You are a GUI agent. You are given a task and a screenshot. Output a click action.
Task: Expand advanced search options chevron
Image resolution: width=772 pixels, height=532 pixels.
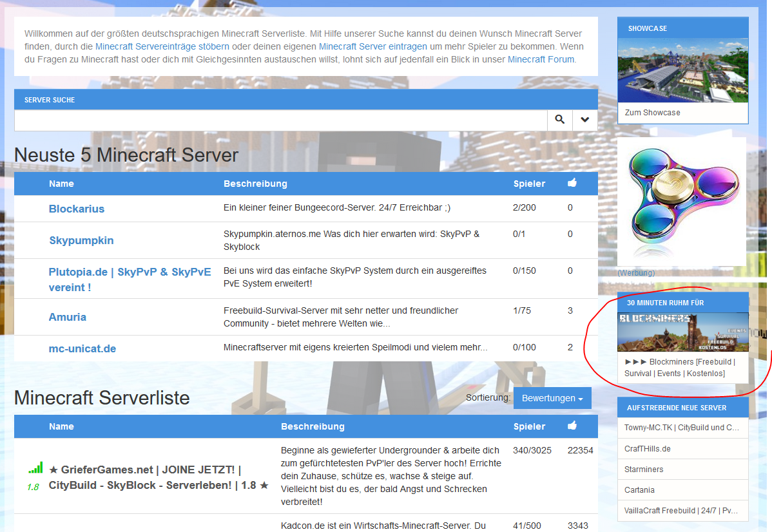pos(584,120)
